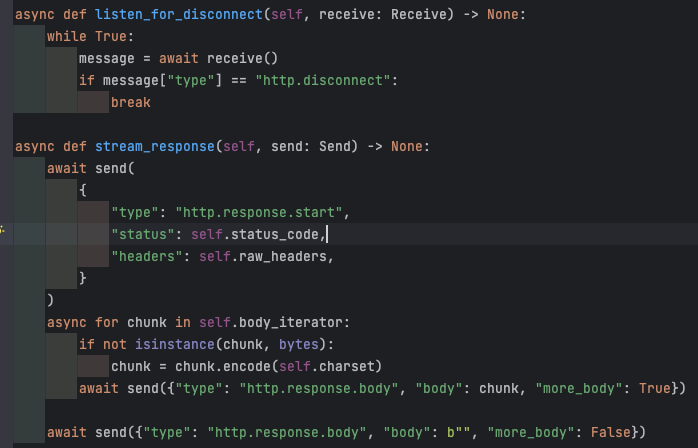Click the yellow intention bulb gutter icon
This screenshot has height=448, width=698.
point(2,230)
